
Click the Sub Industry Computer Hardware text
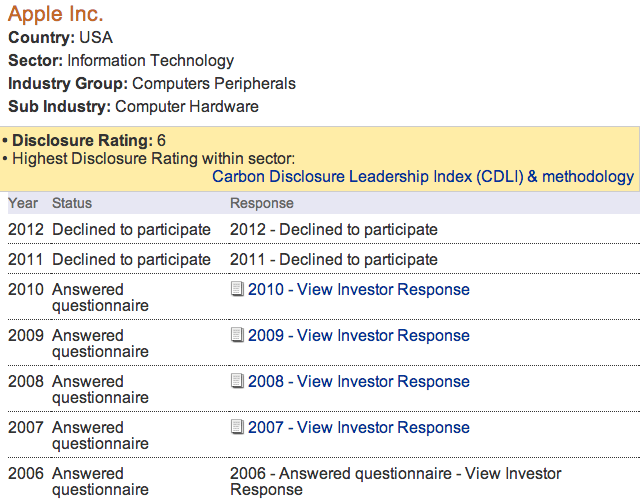pos(187,106)
